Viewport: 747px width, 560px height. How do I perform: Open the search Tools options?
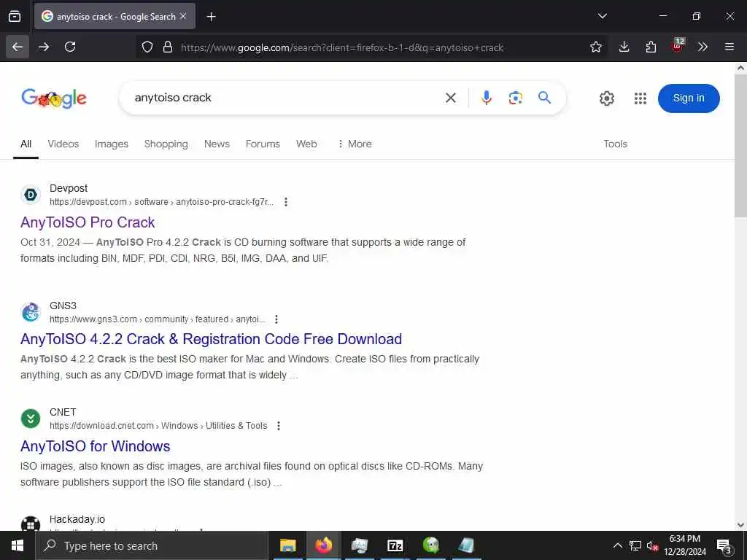coord(615,144)
